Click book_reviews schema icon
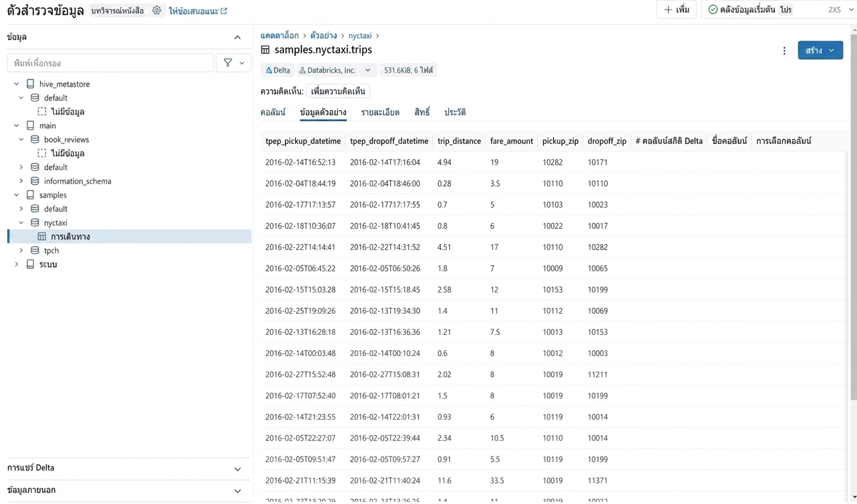This screenshot has width=857, height=504. (35, 139)
